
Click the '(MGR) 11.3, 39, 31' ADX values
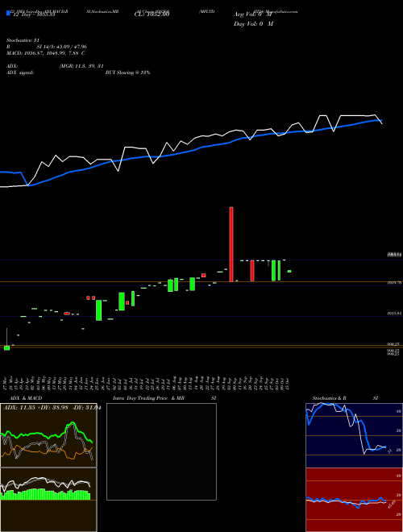pos(81,66)
